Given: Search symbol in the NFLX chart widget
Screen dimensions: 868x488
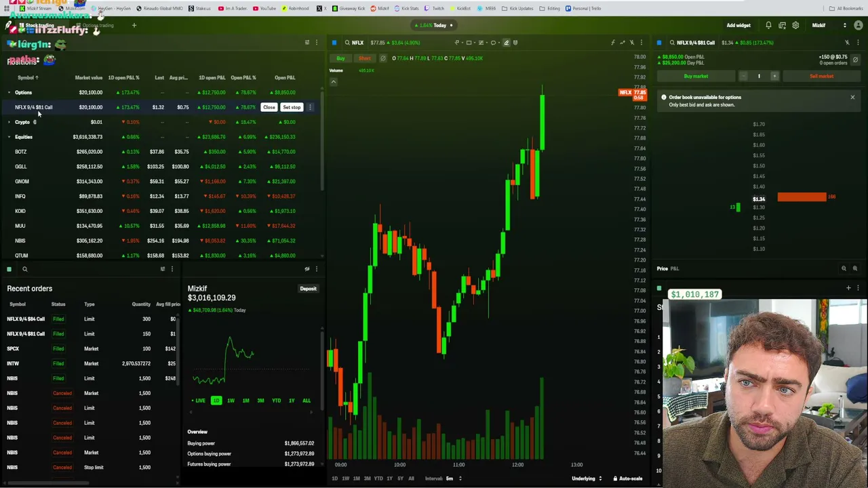Looking at the screenshot, I should [x=347, y=43].
